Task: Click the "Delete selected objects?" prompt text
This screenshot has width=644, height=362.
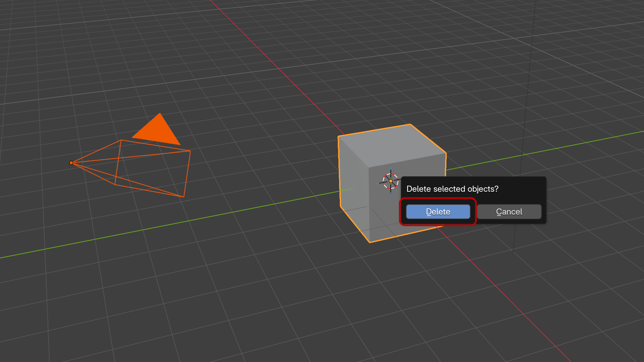Action: coord(452,189)
